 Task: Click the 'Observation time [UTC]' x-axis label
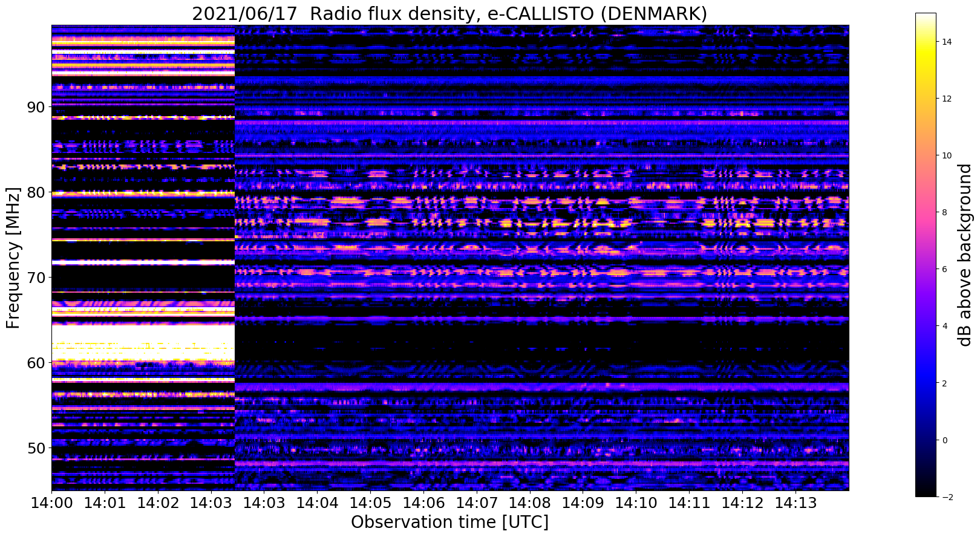449,522
